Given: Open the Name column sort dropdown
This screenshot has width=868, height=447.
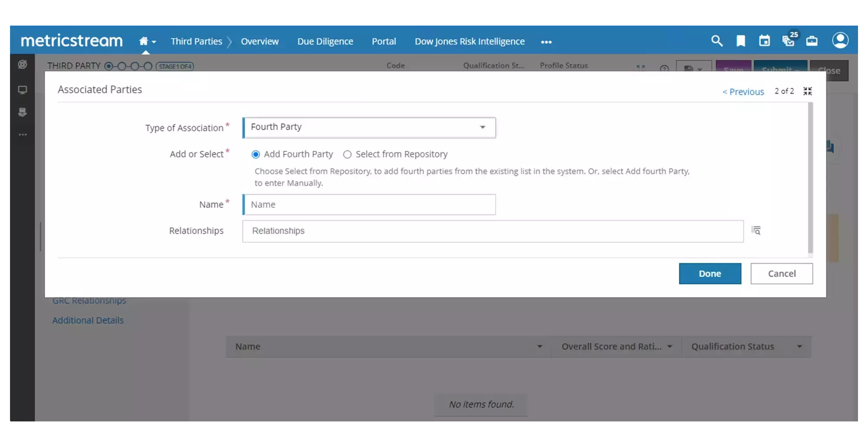Looking at the screenshot, I should 539,346.
